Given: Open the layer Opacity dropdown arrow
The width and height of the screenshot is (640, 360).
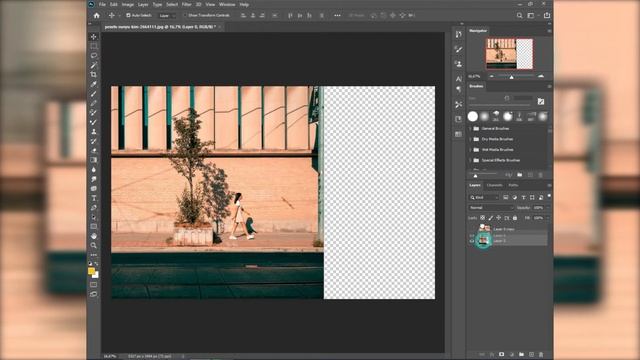Looking at the screenshot, I should tap(548, 208).
